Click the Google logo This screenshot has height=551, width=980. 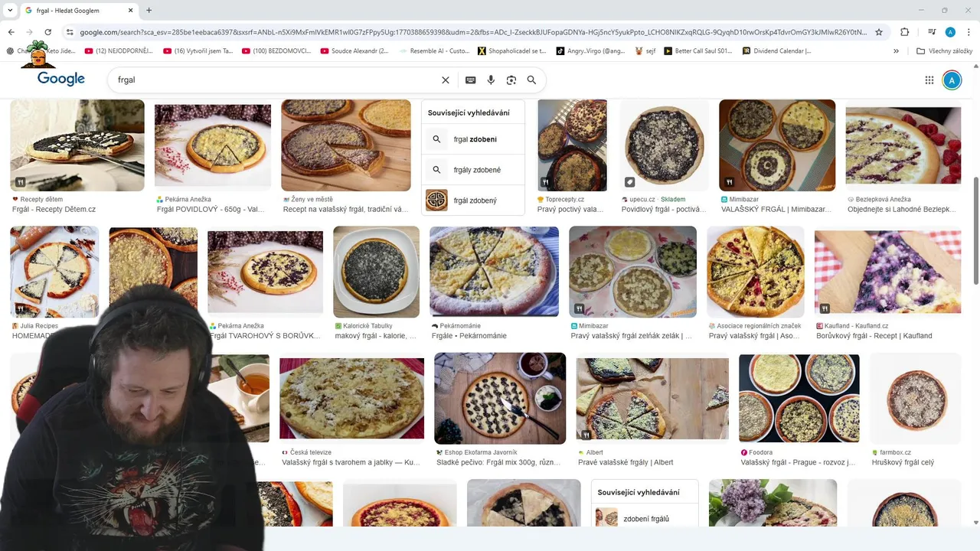(x=61, y=79)
